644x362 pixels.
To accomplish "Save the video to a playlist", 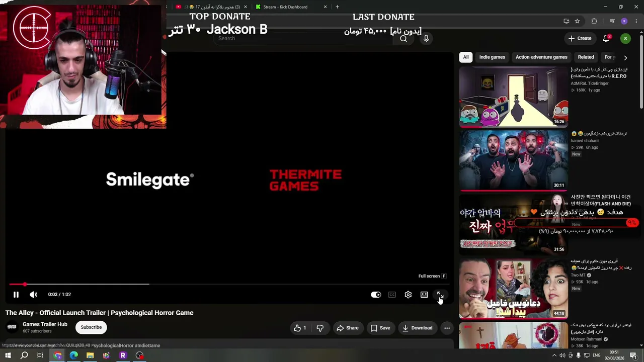I will coord(380,328).
